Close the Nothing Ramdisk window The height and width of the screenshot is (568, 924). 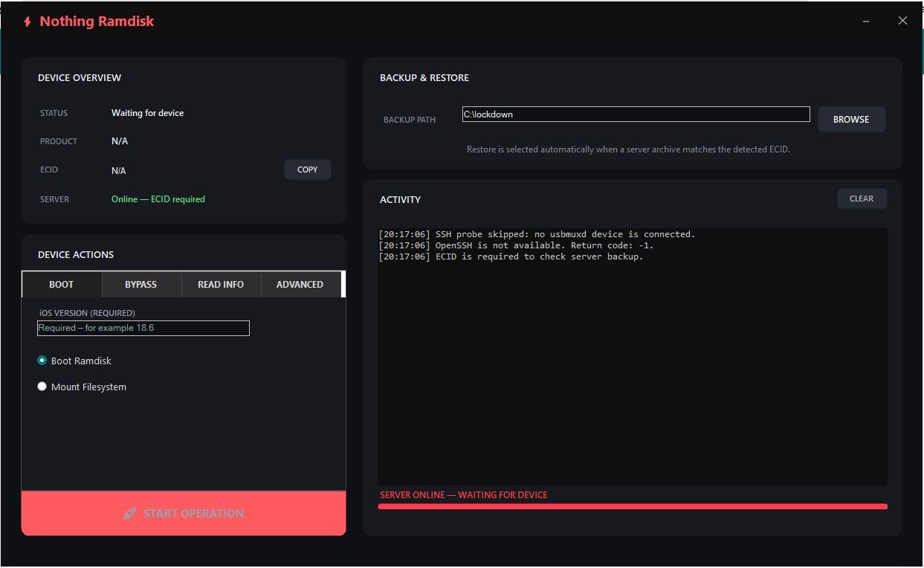pos(902,21)
